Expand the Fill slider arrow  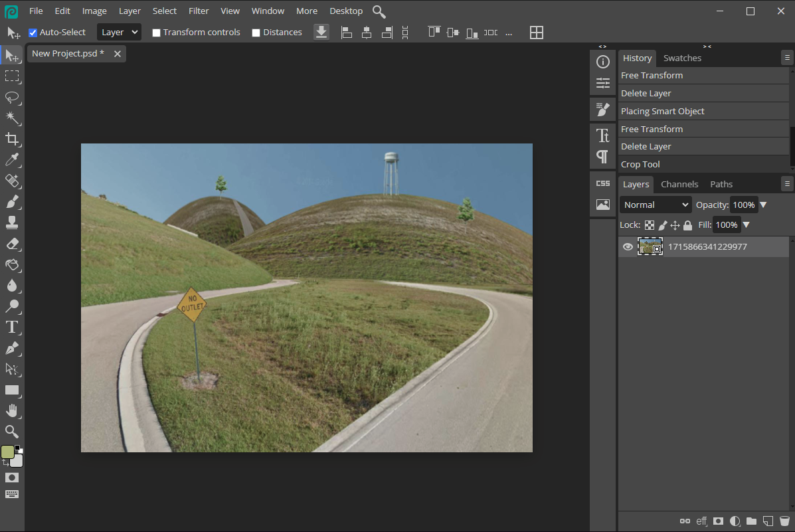tap(746, 224)
